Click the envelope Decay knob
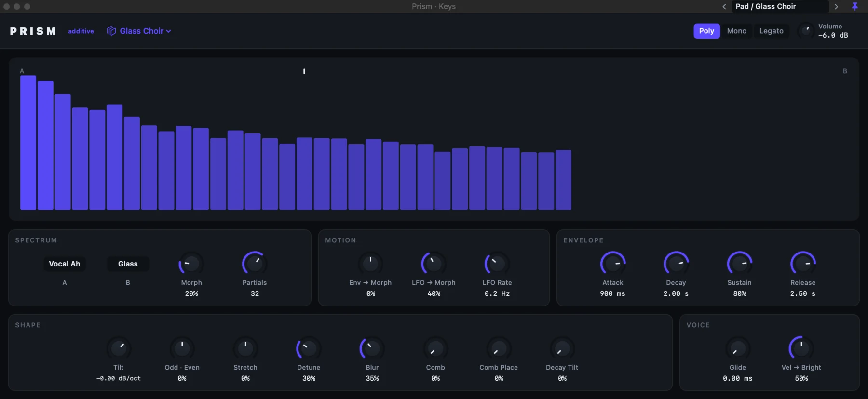Image resolution: width=868 pixels, height=399 pixels. (676, 264)
